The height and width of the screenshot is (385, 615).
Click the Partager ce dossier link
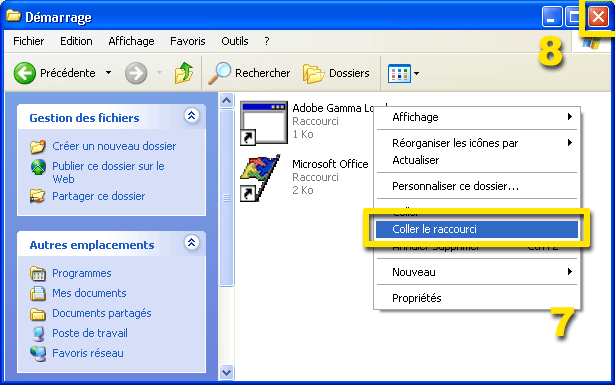(98, 196)
